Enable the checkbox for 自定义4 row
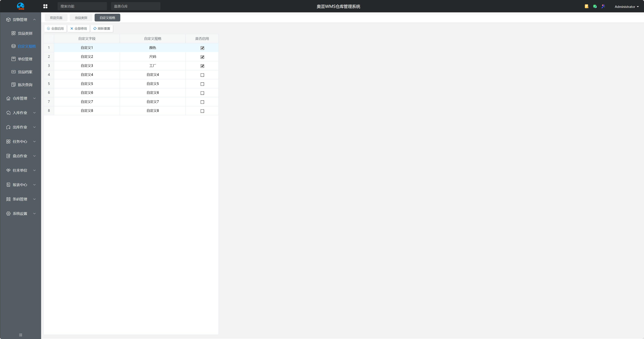The height and width of the screenshot is (339, 644). click(x=202, y=75)
